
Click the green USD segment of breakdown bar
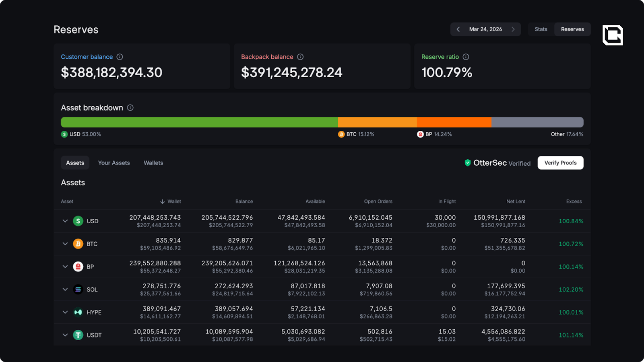tap(199, 122)
